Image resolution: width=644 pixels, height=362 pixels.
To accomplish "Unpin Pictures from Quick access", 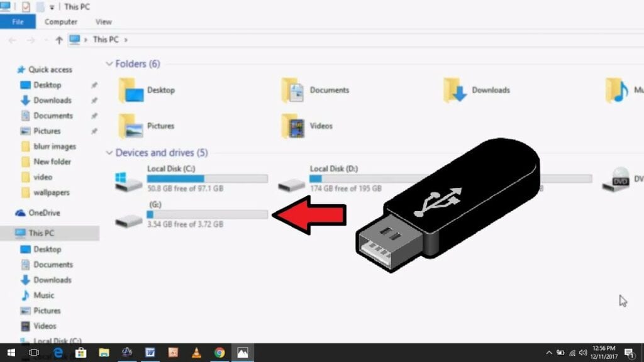I will click(95, 131).
